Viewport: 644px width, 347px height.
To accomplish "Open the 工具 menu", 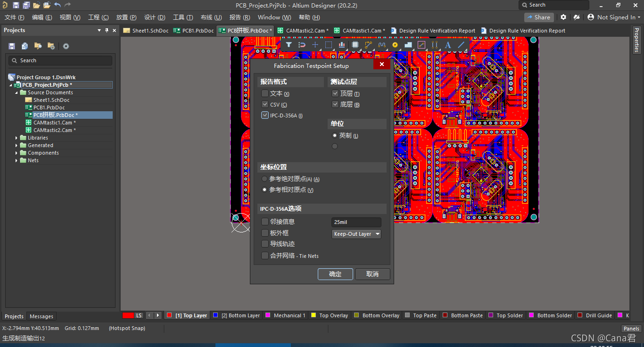I will click(182, 17).
